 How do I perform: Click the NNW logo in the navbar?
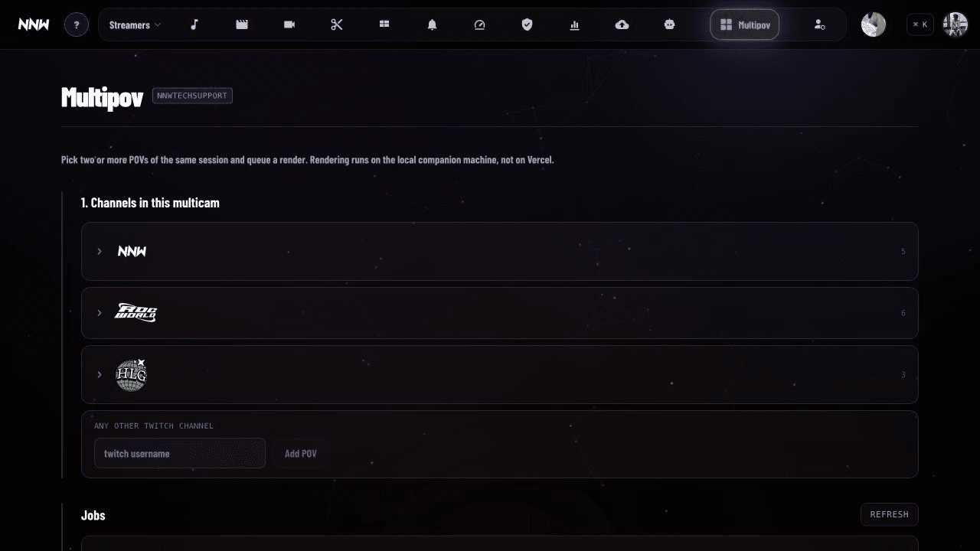(34, 24)
